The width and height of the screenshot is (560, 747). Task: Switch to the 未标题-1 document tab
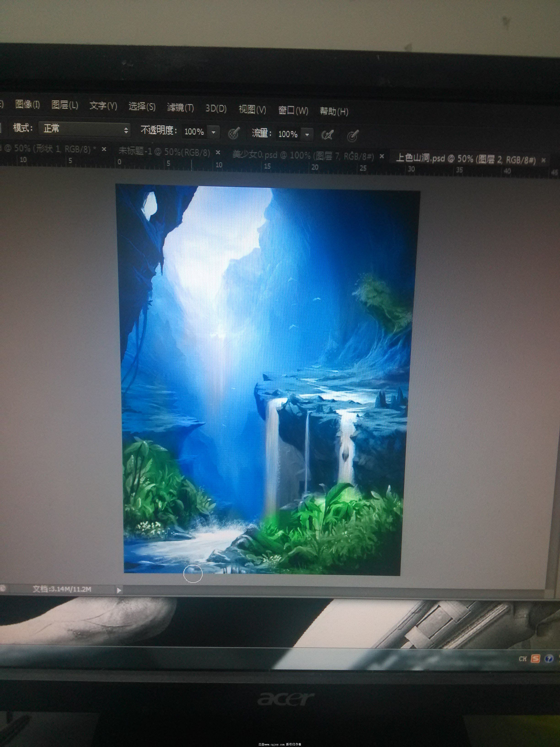(164, 152)
